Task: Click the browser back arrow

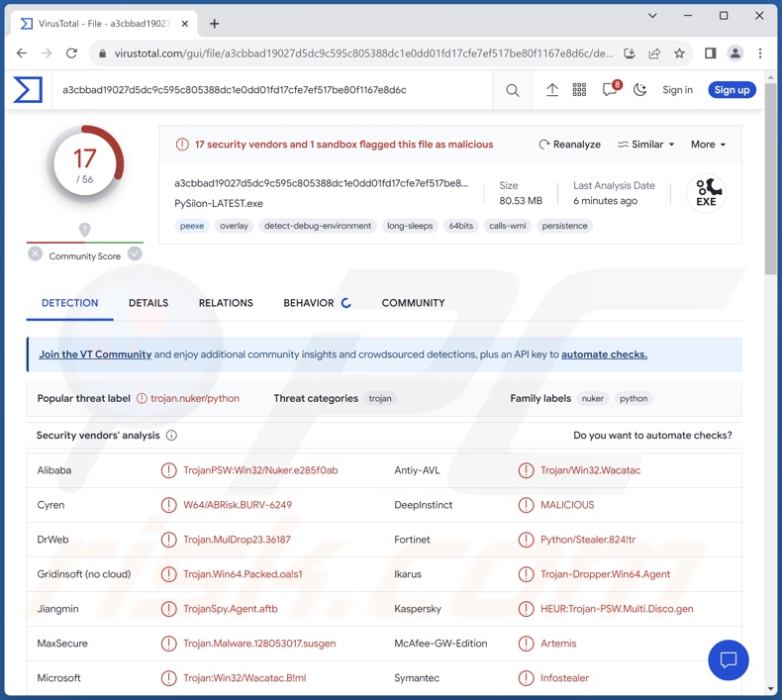Action: pyautogui.click(x=22, y=53)
